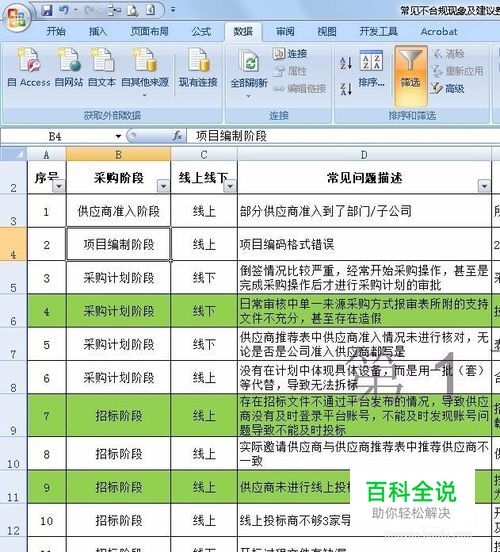The height and width of the screenshot is (552, 500).
Task: Sort descending Z to A
Action: [x=346, y=89]
